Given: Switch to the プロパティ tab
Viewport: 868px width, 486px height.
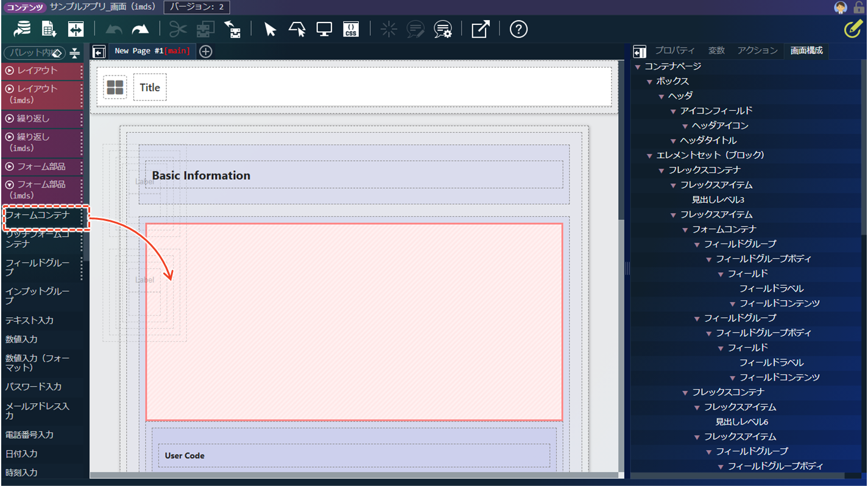Looking at the screenshot, I should click(674, 51).
